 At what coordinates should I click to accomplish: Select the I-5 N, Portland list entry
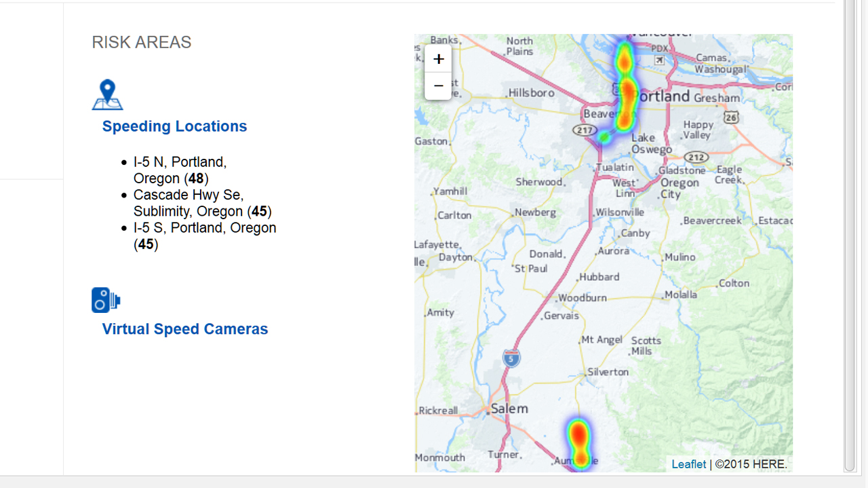tap(180, 170)
